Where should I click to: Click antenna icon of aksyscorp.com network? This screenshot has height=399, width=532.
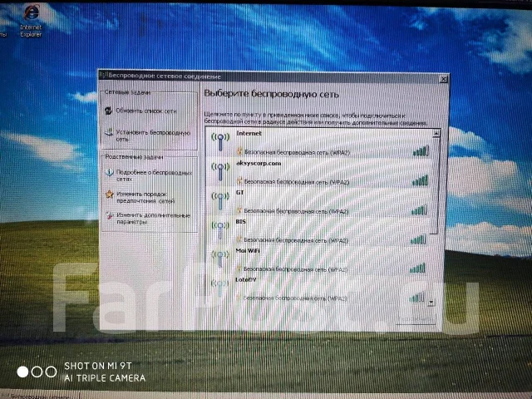coord(220,171)
